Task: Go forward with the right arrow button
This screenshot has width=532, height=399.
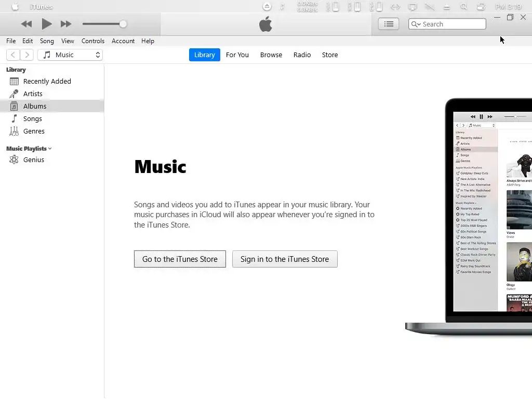Action: tap(27, 55)
